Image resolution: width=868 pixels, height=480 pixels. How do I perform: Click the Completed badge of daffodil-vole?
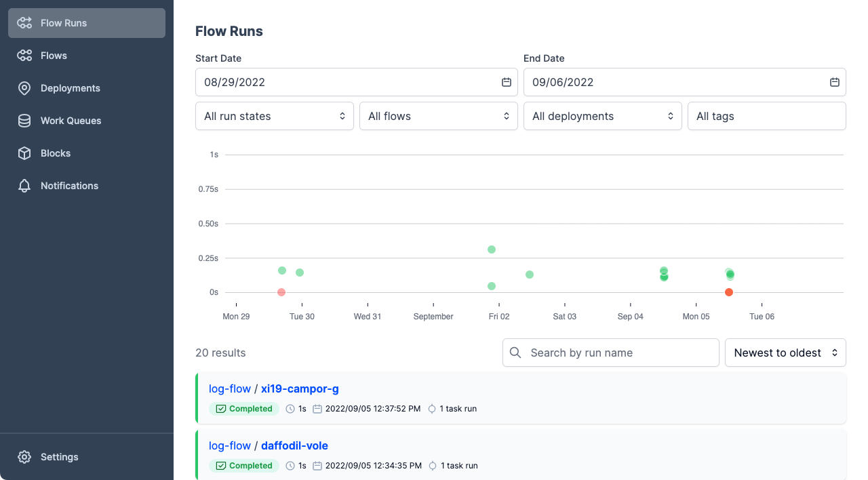click(244, 466)
